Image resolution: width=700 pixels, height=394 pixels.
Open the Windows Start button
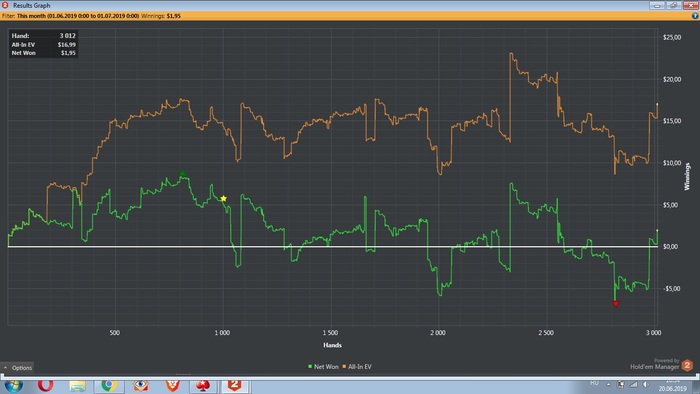pyautogui.click(x=14, y=385)
